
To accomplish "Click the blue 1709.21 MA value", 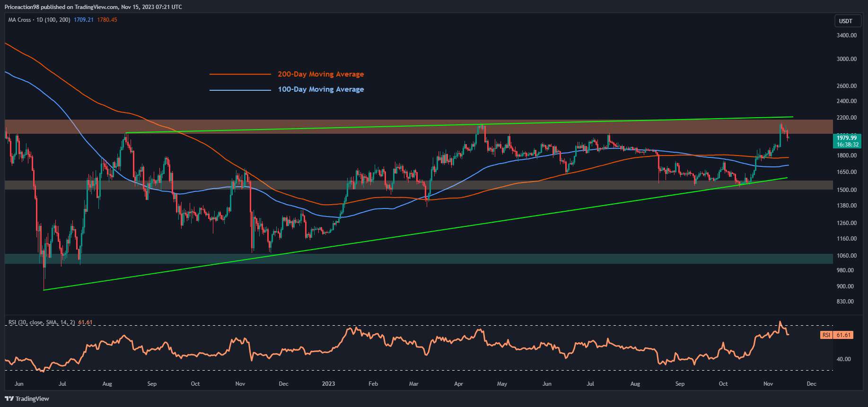I will (84, 20).
